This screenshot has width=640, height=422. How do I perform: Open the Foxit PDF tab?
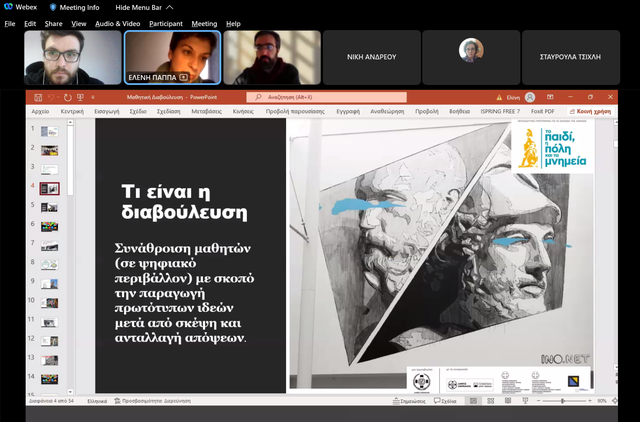[x=542, y=111]
